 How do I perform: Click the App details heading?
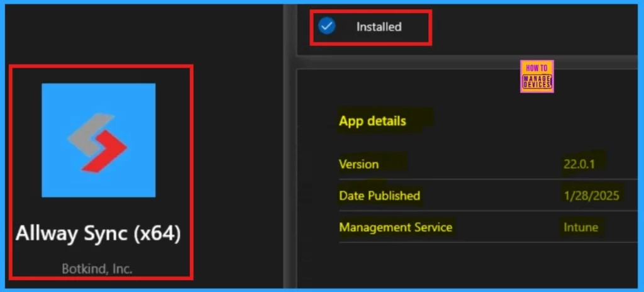pos(372,121)
